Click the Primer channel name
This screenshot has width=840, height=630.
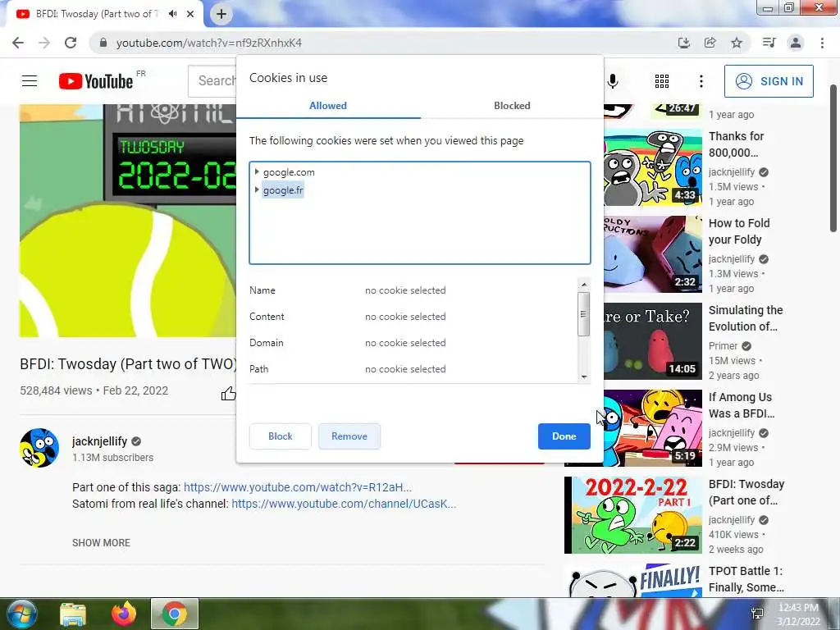(724, 345)
